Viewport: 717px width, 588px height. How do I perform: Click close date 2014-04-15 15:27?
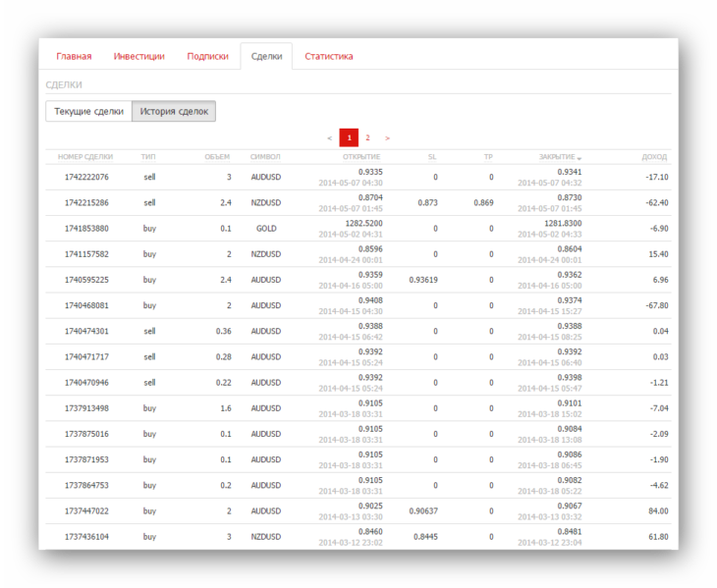tap(550, 311)
